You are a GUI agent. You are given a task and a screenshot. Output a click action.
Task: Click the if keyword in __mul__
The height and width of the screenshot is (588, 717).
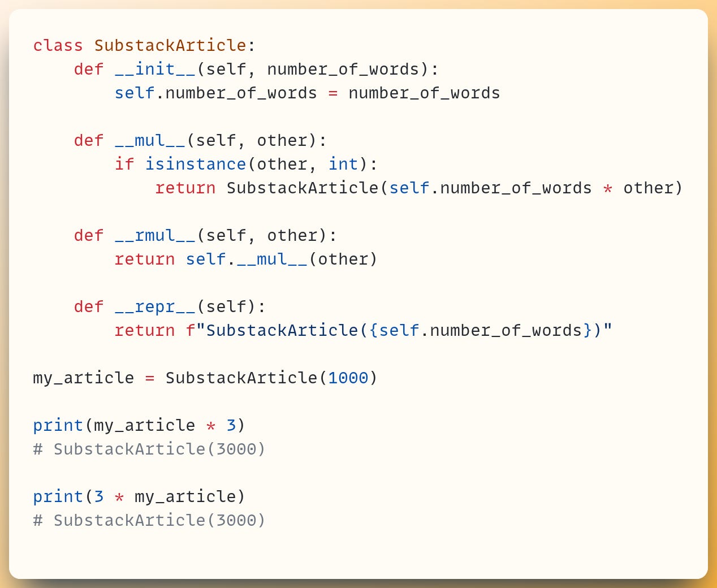(x=124, y=164)
